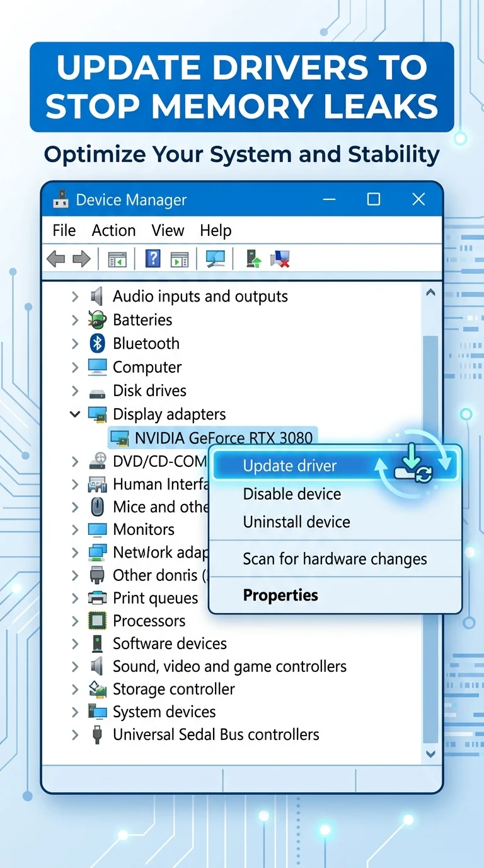Open the View menu
484x868 pixels.
click(168, 231)
